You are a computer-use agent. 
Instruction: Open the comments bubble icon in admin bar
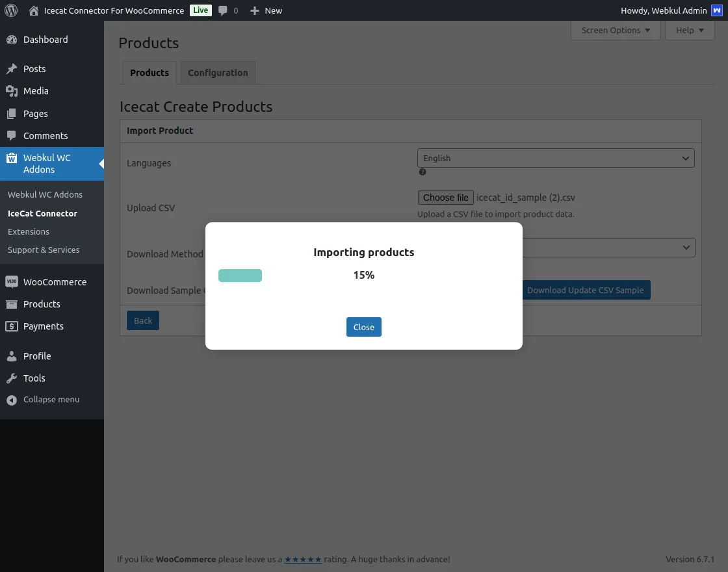[223, 10]
